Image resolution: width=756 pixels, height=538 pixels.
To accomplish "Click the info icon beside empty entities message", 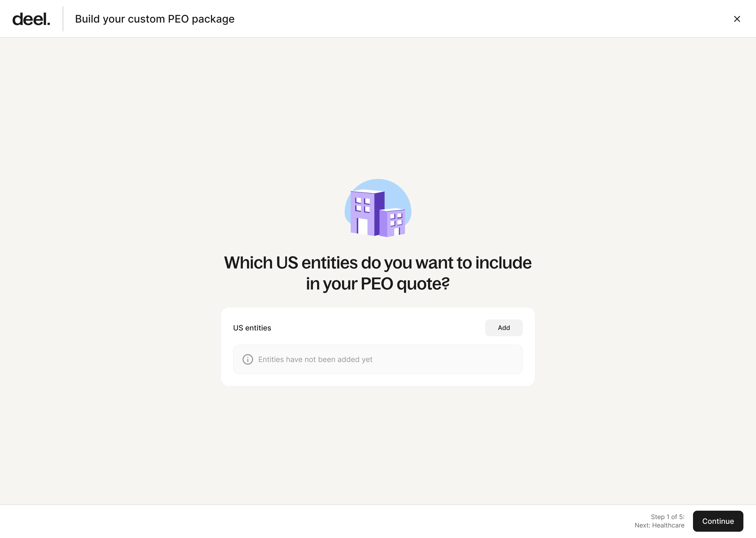I will (248, 359).
